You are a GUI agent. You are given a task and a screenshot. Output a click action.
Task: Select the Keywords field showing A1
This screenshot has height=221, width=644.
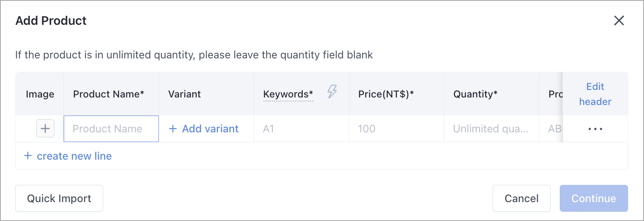[x=301, y=129]
